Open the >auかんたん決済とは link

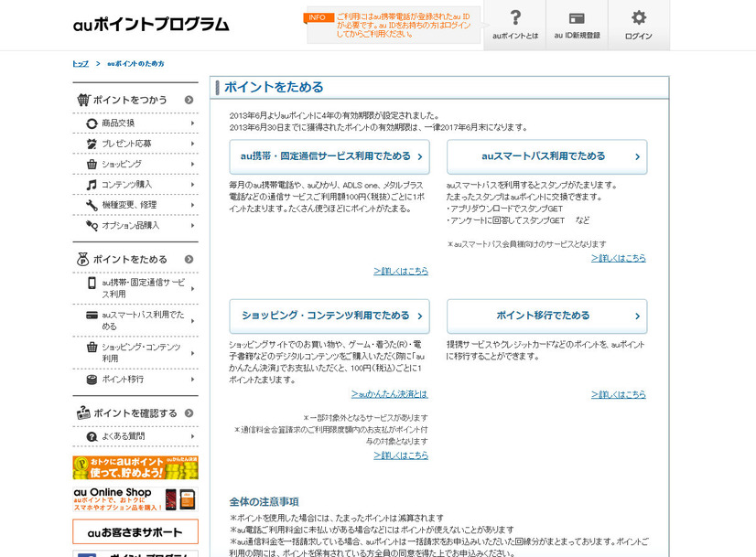(x=390, y=394)
